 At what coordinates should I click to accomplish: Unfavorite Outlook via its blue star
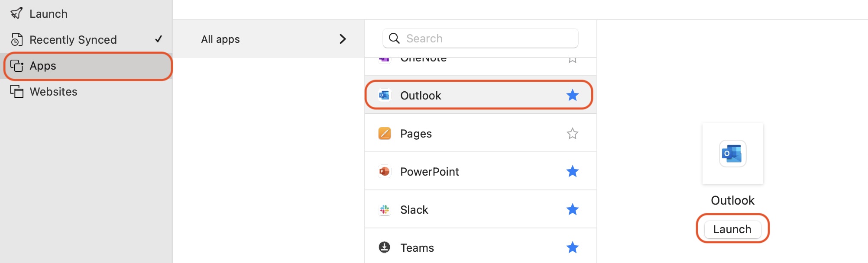click(573, 95)
